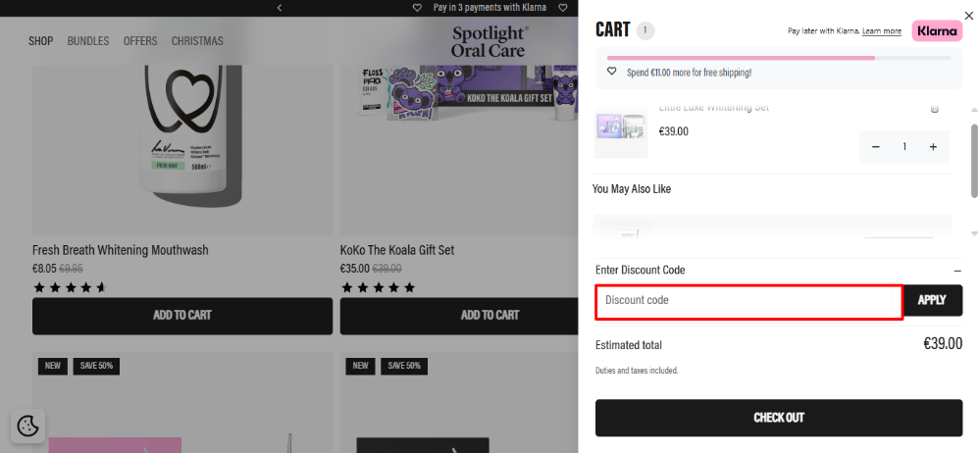Viewport: 980px width, 453px height.
Task: Click the Little Luxe Whitening Set thumbnail
Action: click(621, 132)
